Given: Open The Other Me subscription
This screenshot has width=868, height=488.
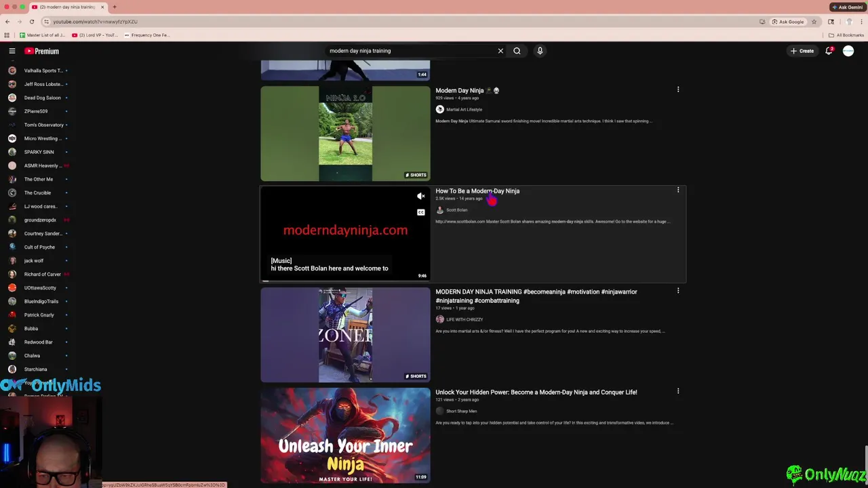Looking at the screenshot, I should point(37,179).
